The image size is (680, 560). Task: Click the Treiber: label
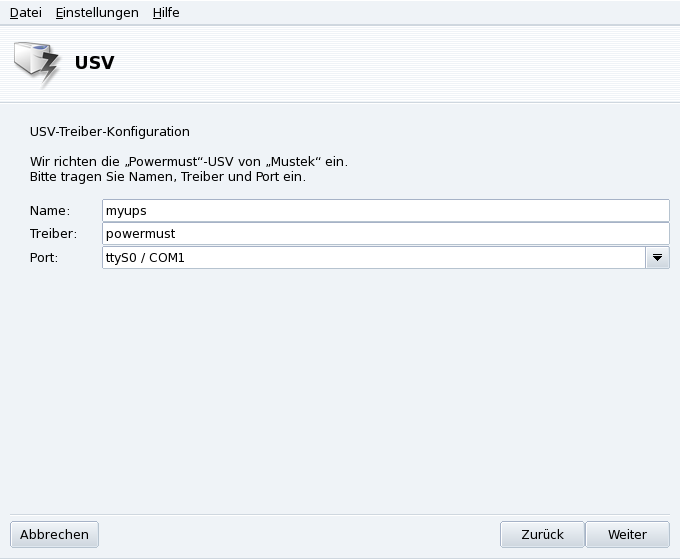coord(54,234)
